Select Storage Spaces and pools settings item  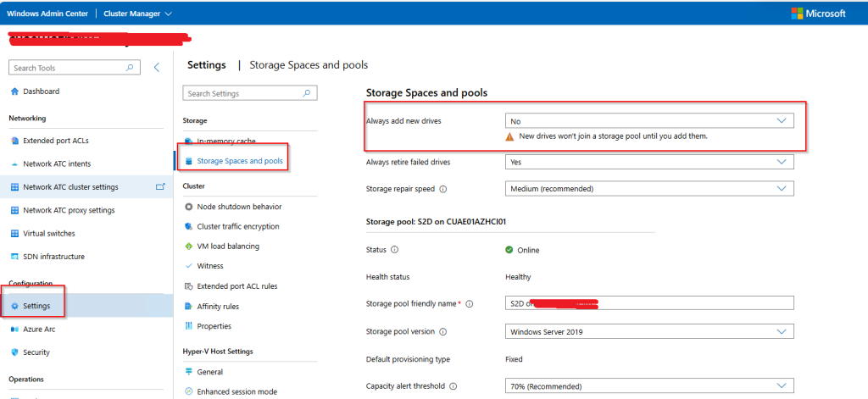240,160
